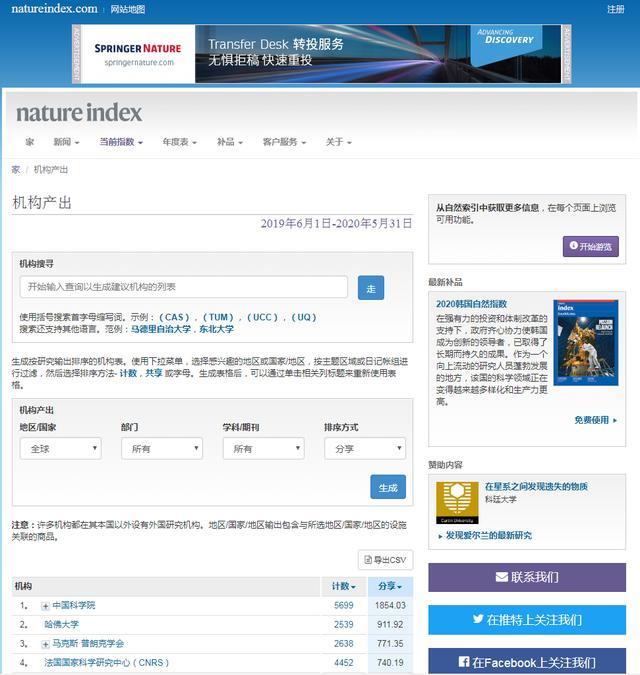The image size is (640, 675).
Task: Click the 共享 link in description text
Action: (x=154, y=373)
